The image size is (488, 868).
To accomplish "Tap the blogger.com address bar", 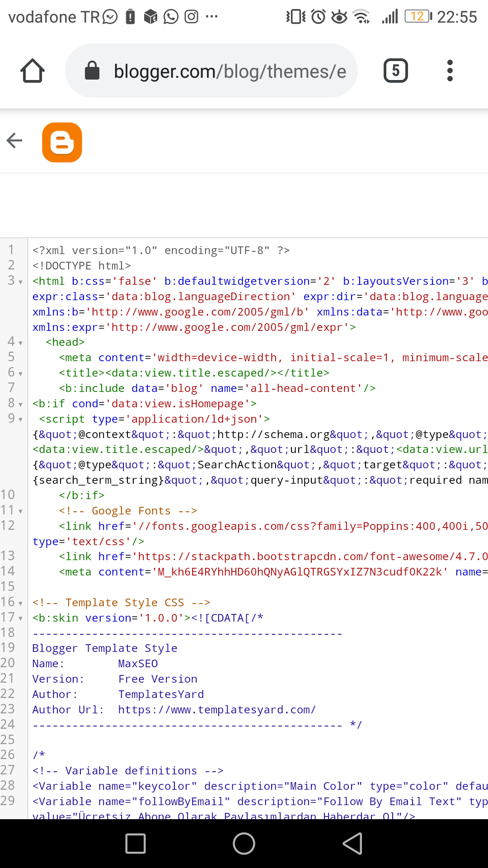I will [x=211, y=71].
